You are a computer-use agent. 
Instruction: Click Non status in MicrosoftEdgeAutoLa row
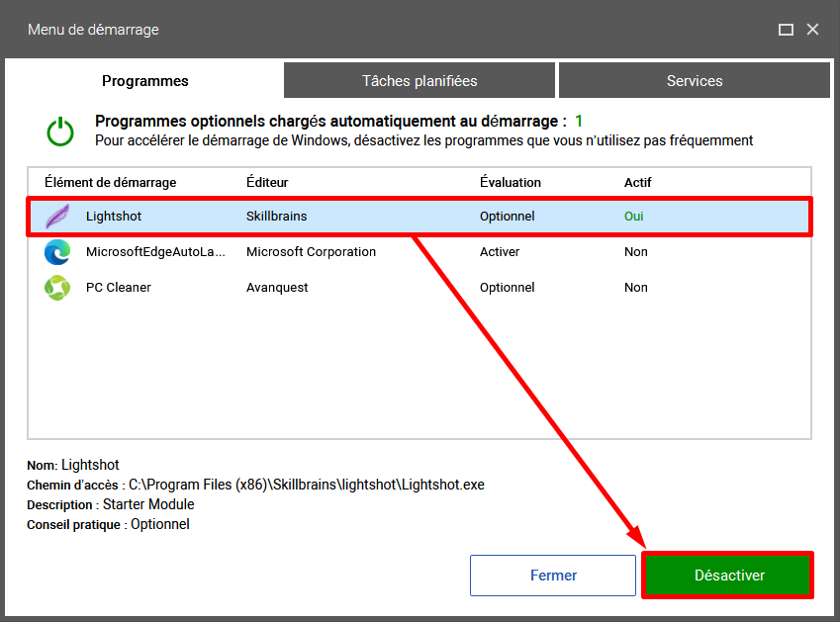[636, 252]
